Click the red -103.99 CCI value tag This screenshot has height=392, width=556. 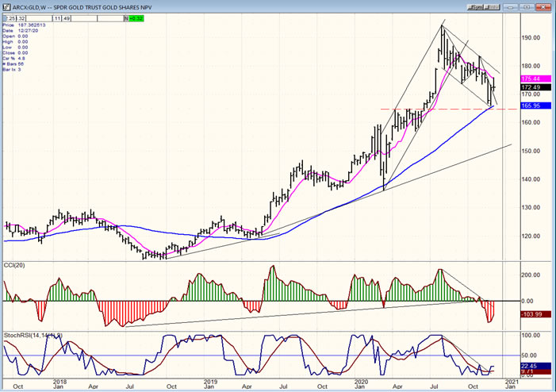click(x=531, y=315)
